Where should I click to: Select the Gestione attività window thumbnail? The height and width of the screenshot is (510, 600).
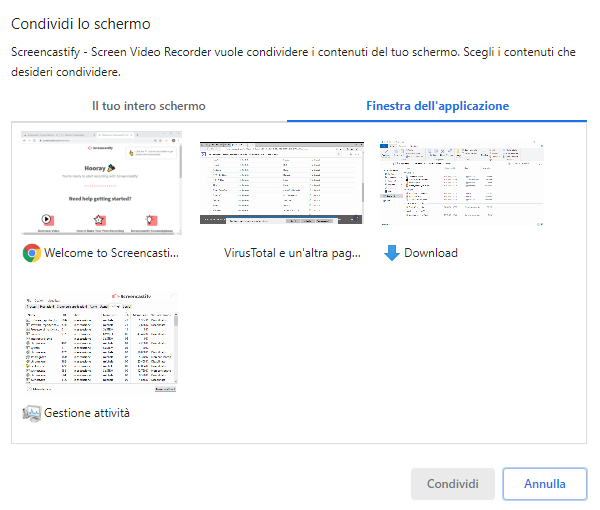(x=101, y=342)
